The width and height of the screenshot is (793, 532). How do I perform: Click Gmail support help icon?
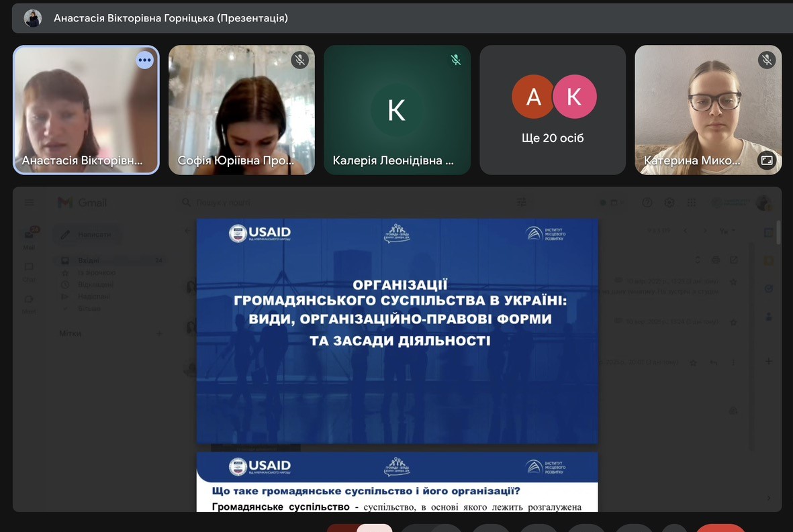tap(647, 203)
